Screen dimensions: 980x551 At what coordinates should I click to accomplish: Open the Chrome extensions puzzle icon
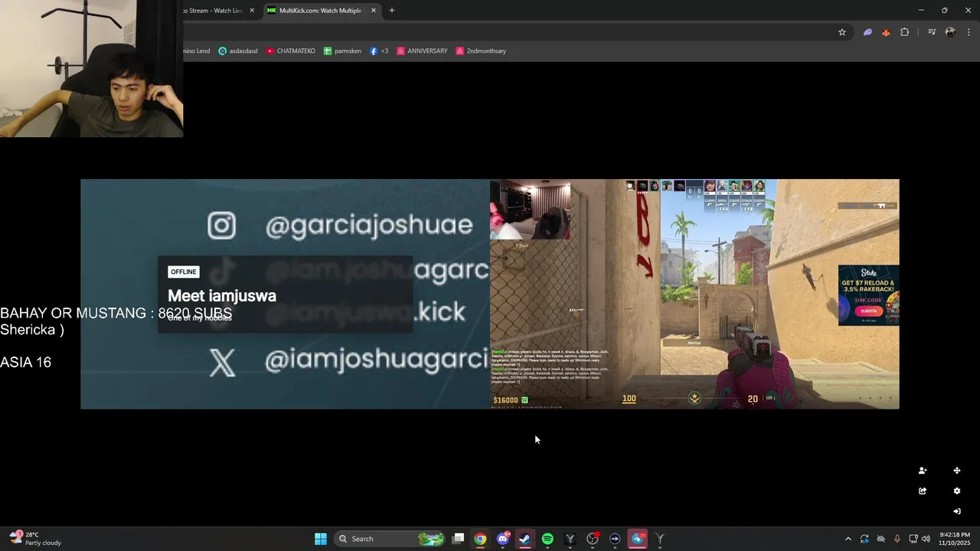[x=905, y=32]
